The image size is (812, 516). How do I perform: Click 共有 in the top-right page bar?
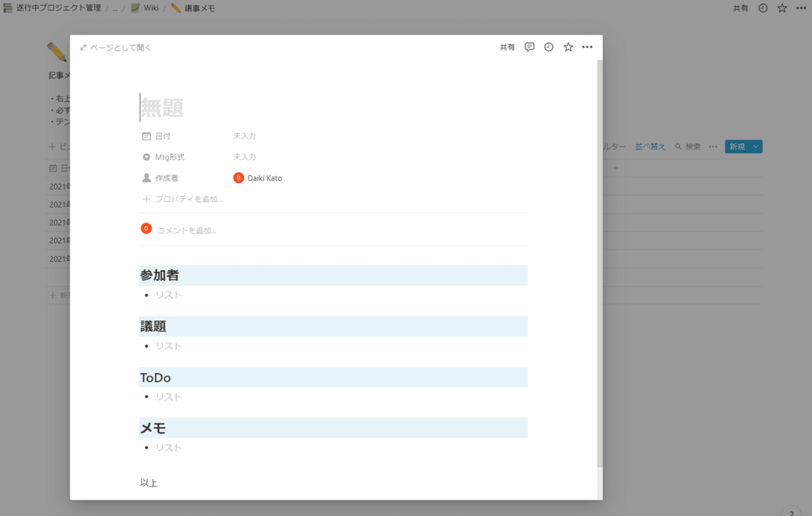(742, 8)
